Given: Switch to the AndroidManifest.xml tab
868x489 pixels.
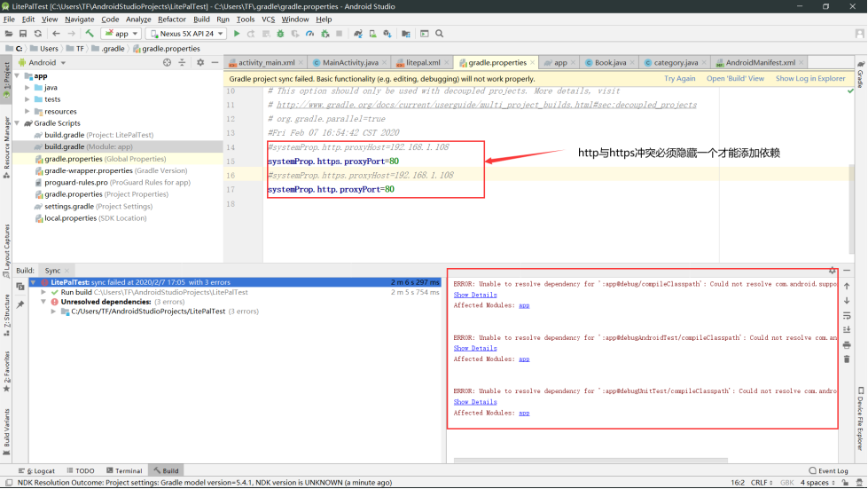Looking at the screenshot, I should point(760,63).
